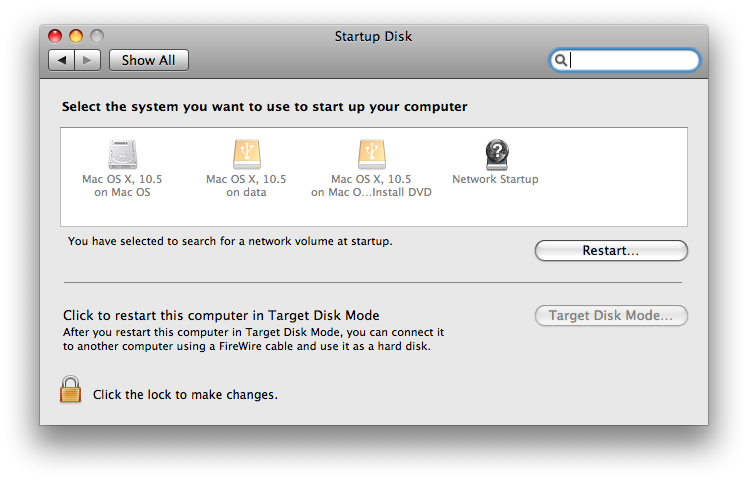This screenshot has height=480, width=748.
Task: Go back with the left arrow button
Action: (62, 60)
